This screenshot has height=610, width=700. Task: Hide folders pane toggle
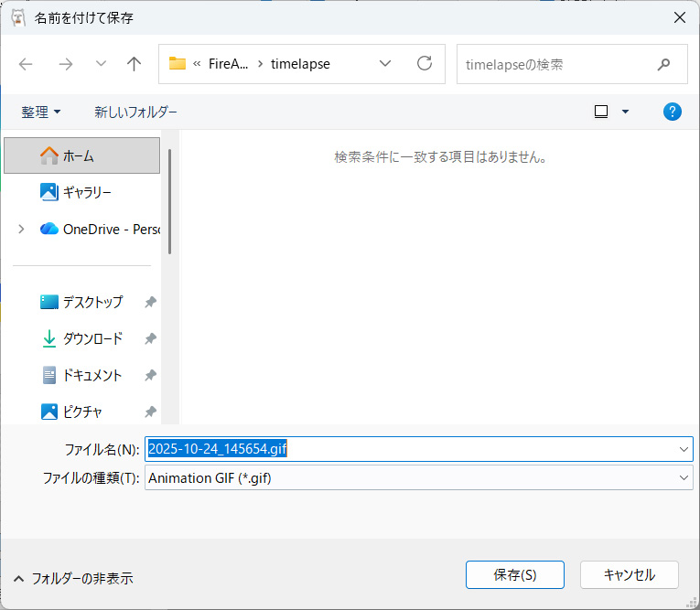click(73, 578)
